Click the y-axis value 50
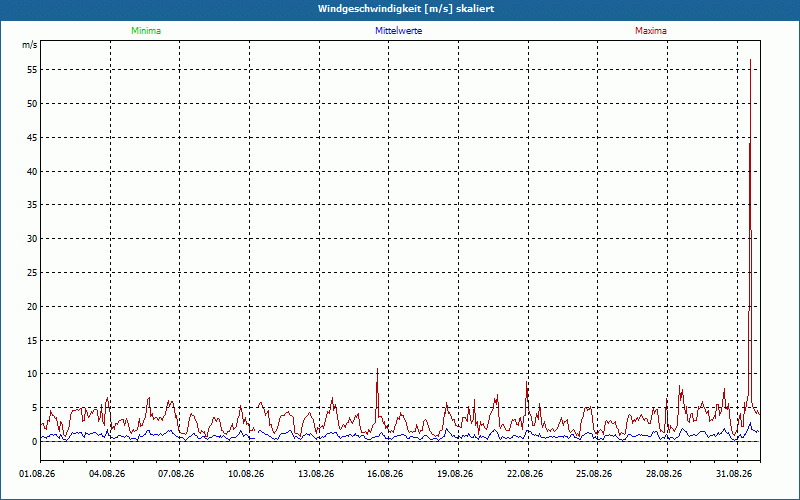 tap(32, 104)
